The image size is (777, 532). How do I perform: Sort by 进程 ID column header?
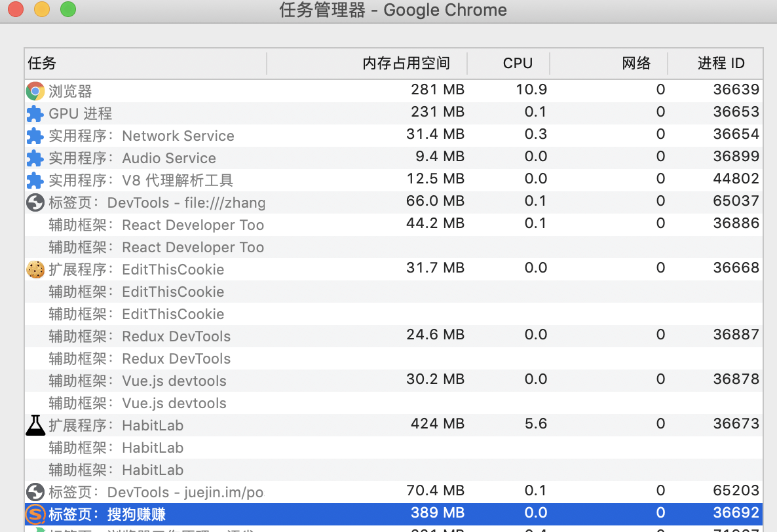[x=715, y=64]
